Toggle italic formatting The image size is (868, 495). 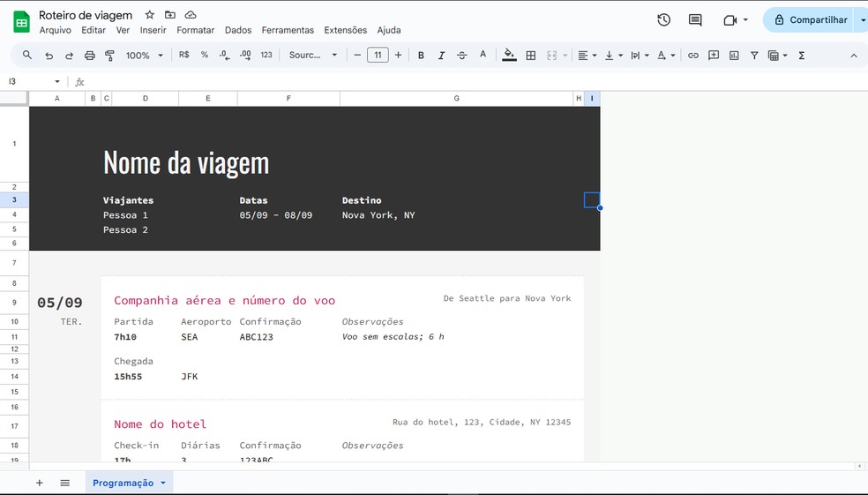[441, 56]
